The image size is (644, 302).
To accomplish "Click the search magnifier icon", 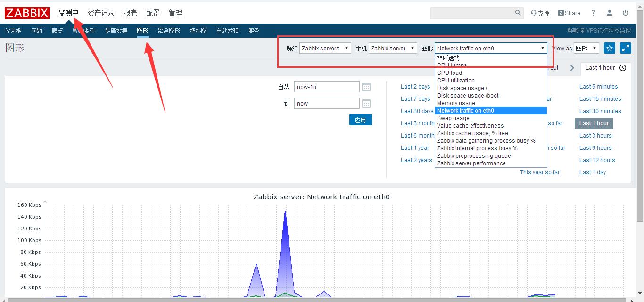I will pos(518,13).
